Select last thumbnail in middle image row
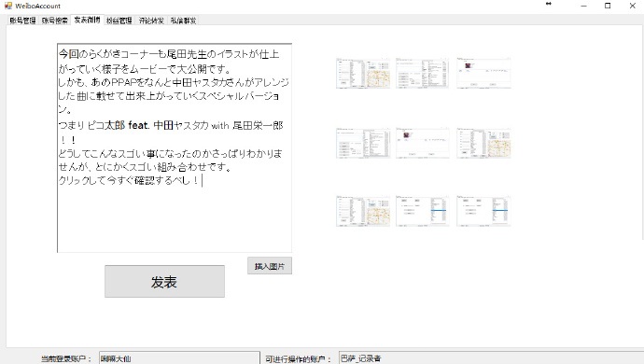This screenshot has width=644, height=364. 483,143
